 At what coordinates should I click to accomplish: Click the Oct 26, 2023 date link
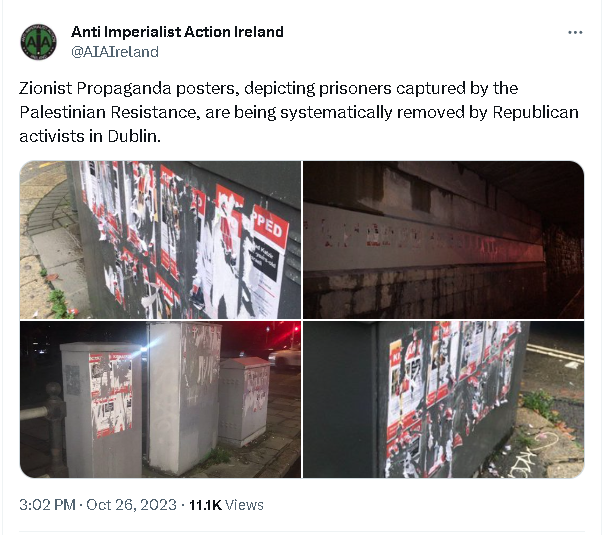tap(131, 505)
